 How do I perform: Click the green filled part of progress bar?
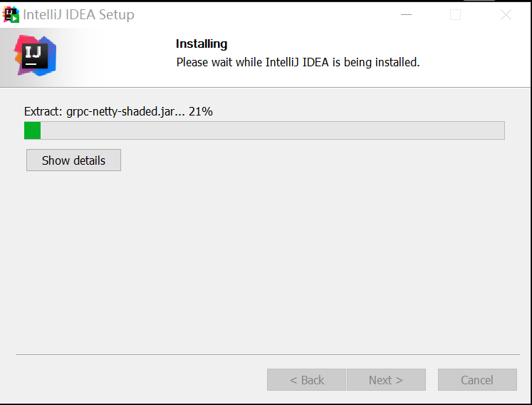tap(33, 130)
